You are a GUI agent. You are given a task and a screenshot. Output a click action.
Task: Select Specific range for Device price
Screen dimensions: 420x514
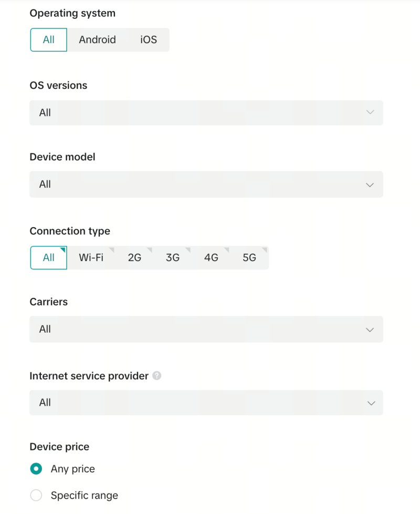[x=36, y=495]
